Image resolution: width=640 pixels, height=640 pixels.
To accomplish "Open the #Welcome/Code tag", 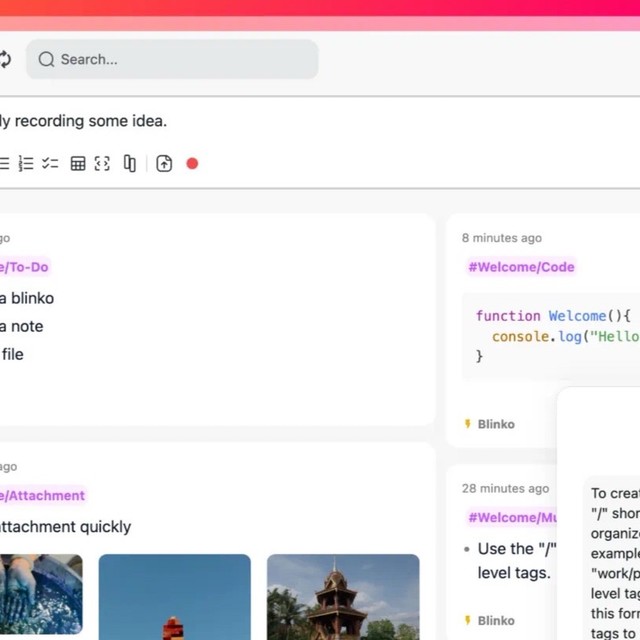I will (521, 267).
